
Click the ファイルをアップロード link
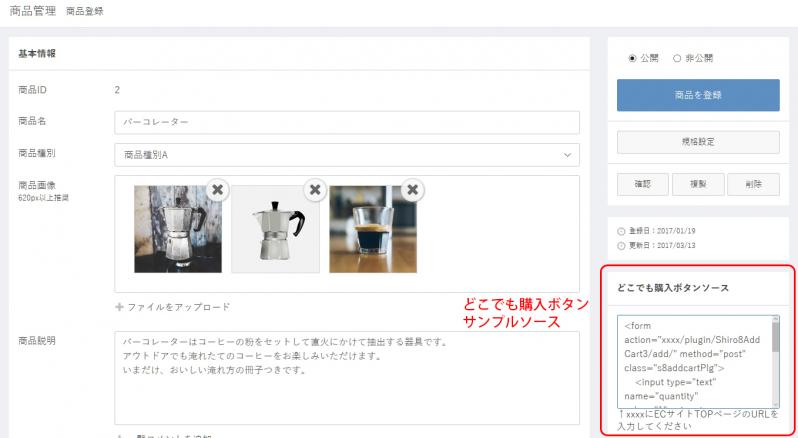[x=179, y=307]
